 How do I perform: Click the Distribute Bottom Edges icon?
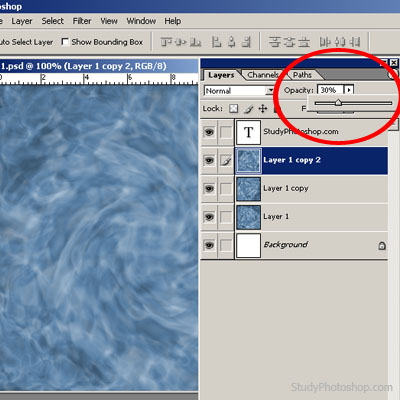(304, 42)
